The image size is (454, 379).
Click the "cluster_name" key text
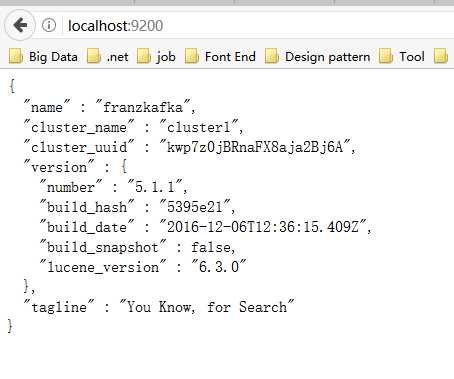coord(79,127)
